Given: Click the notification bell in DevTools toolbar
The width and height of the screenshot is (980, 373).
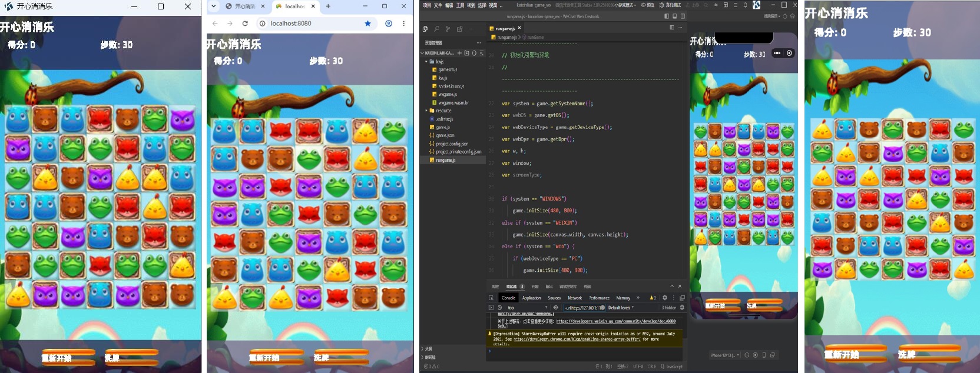Looking at the screenshot, I should tap(745, 5).
